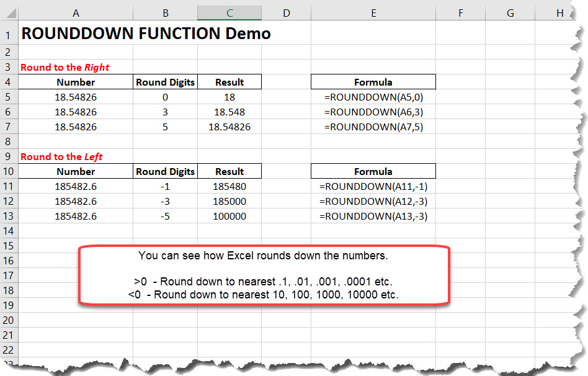This screenshot has height=376, width=588.
Task: Select column D header
Action: point(287,13)
